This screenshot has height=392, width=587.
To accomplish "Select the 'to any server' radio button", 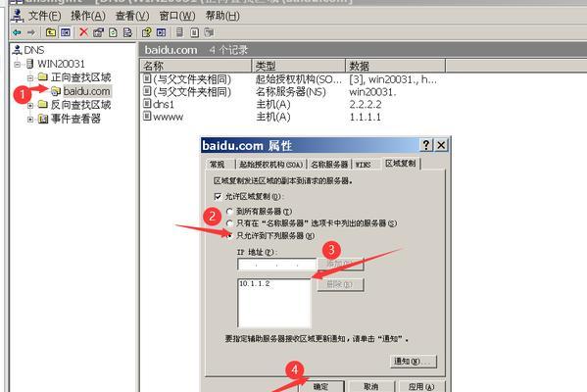I will 229,211.
